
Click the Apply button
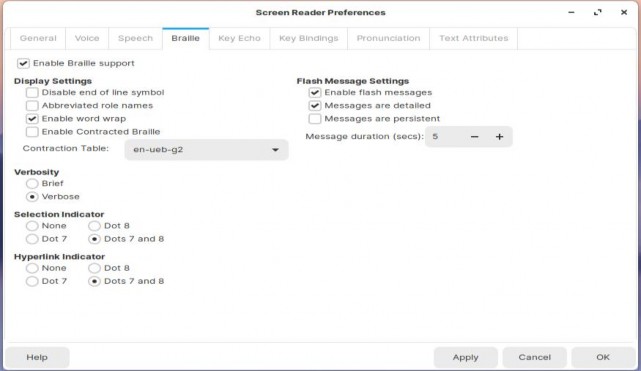465,358
